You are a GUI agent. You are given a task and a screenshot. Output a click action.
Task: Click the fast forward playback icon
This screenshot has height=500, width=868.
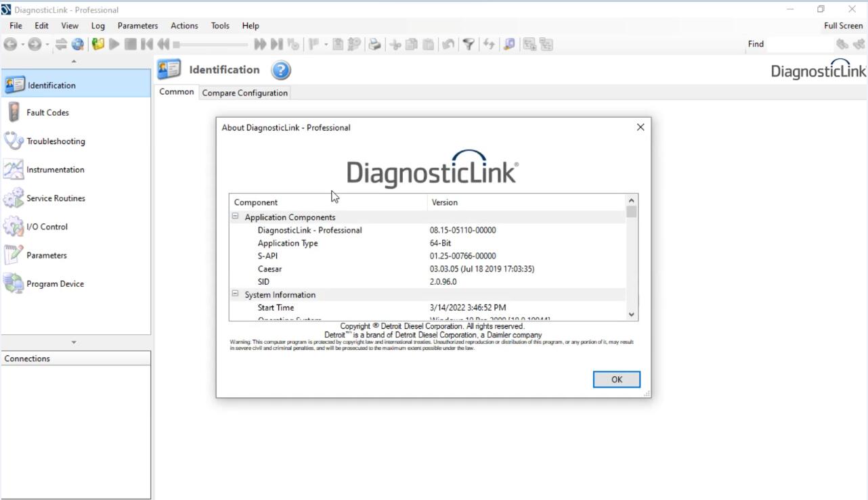coord(260,44)
